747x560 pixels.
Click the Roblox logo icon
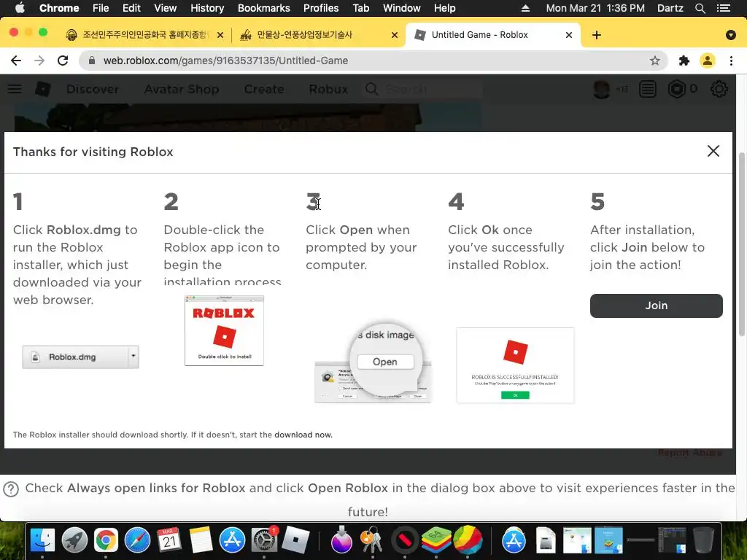click(x=43, y=89)
